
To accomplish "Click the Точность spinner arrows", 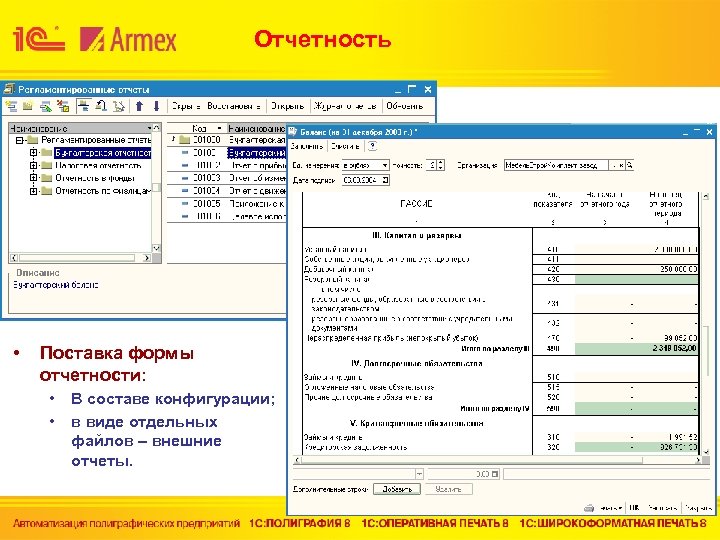I will (x=441, y=165).
